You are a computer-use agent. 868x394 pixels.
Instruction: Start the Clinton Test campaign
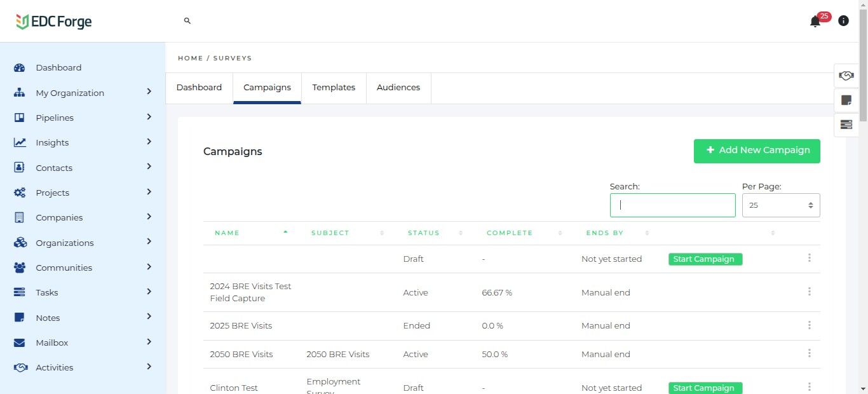(705, 388)
